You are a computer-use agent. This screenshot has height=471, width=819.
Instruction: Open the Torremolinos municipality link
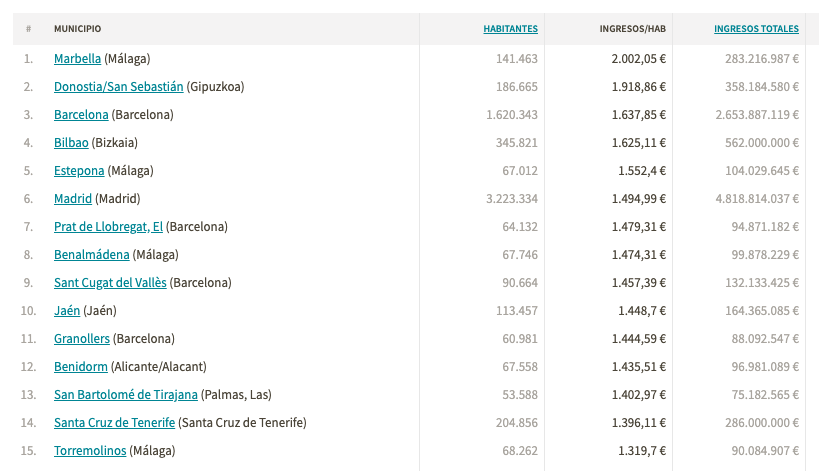click(90, 451)
